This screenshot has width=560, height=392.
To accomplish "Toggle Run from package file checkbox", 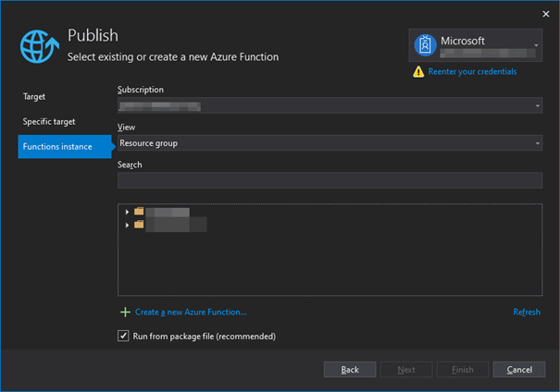I will click(x=123, y=336).
